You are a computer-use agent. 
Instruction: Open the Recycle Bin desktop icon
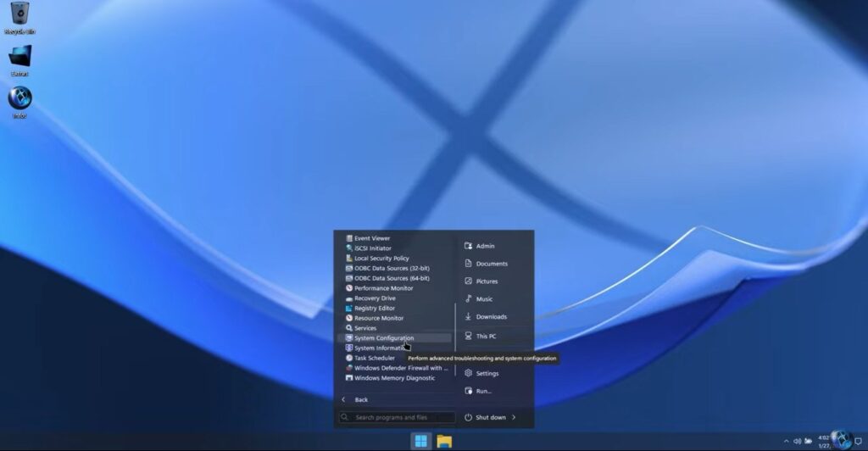(19, 18)
